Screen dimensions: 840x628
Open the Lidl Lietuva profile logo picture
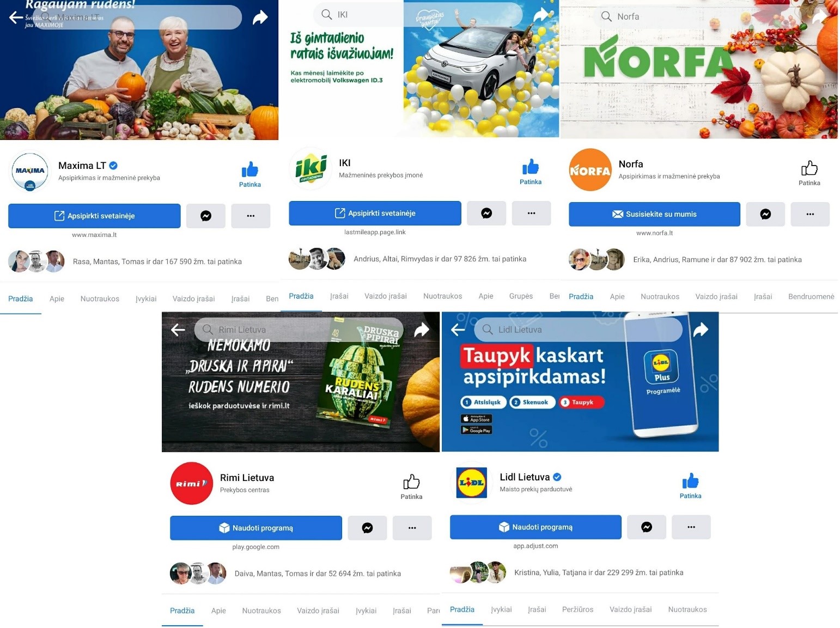click(472, 483)
